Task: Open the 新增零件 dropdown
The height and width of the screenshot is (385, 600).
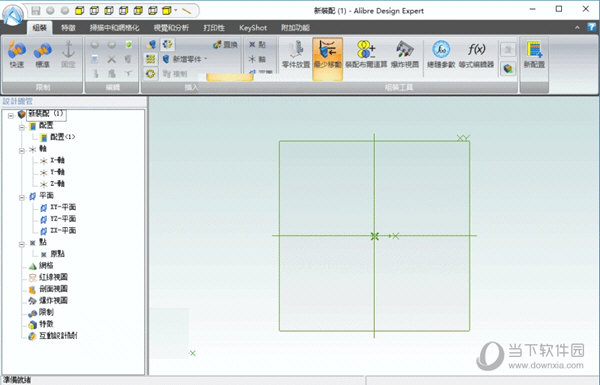Action: click(x=185, y=59)
